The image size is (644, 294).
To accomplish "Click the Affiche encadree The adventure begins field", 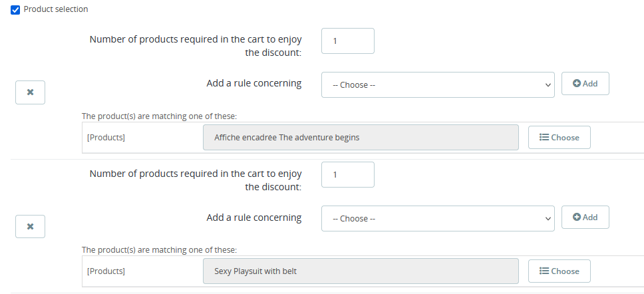I will click(x=360, y=138).
